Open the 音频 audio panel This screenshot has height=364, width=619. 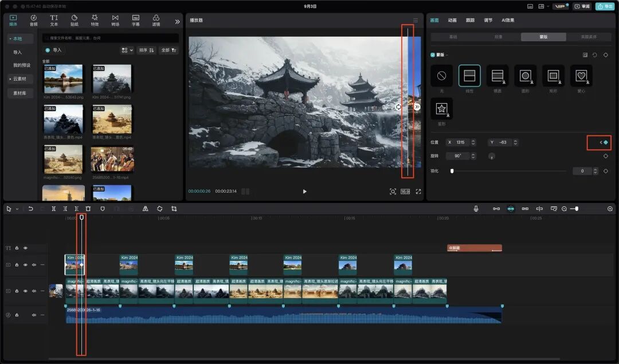34,20
